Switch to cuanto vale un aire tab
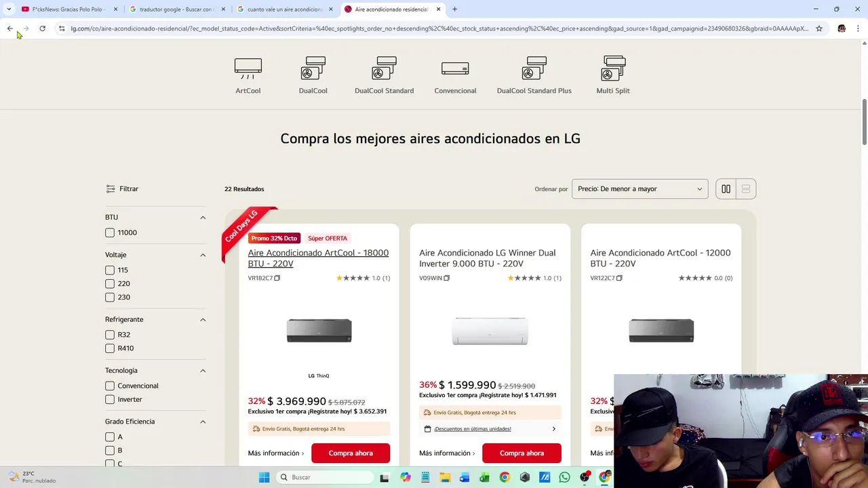The height and width of the screenshot is (488, 868). (285, 9)
